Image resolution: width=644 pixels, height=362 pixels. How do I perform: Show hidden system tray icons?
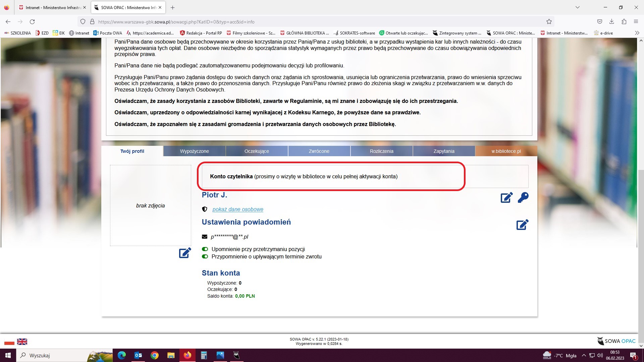click(584, 355)
